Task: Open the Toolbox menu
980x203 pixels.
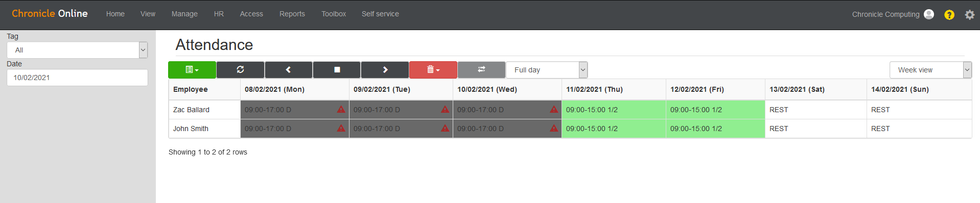Action: (334, 14)
